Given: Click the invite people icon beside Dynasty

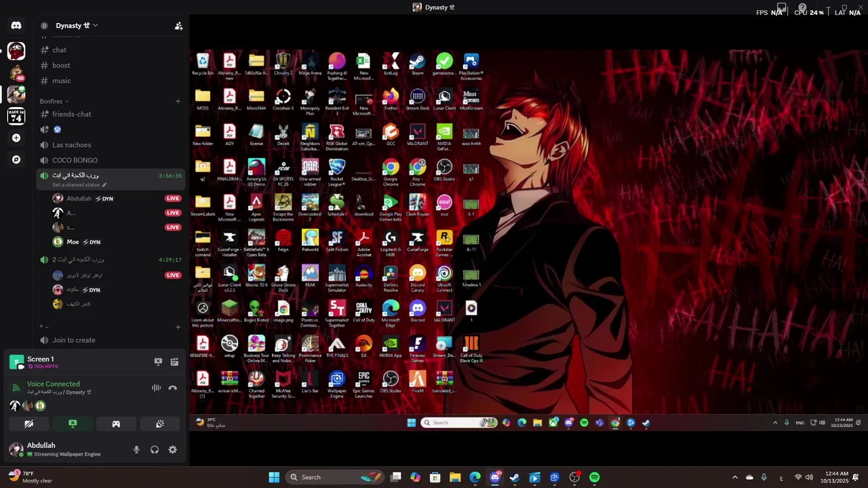Looking at the screenshot, I should pyautogui.click(x=178, y=26).
